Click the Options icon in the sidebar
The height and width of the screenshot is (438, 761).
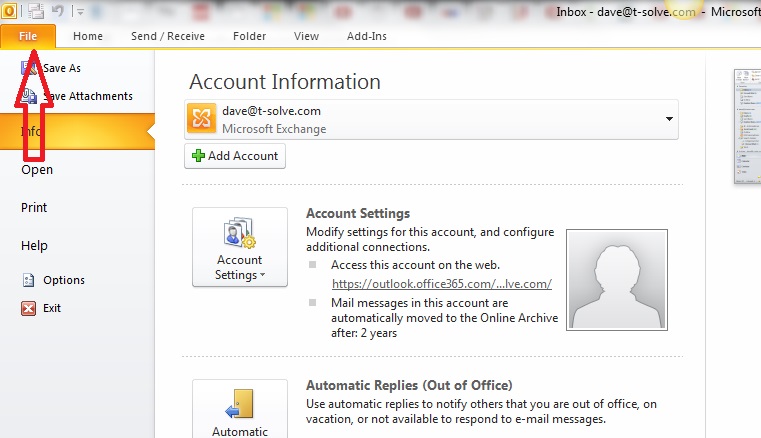coord(28,280)
